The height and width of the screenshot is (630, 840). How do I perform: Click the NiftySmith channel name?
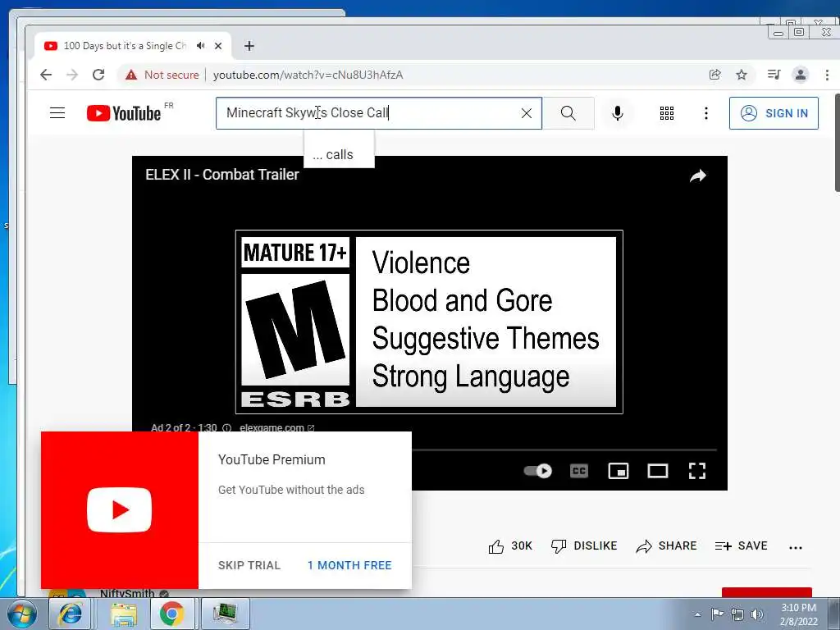point(127,593)
